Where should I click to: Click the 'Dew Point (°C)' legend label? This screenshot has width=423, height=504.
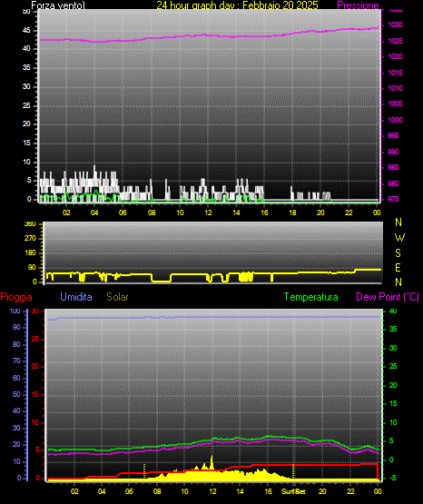pos(388,297)
